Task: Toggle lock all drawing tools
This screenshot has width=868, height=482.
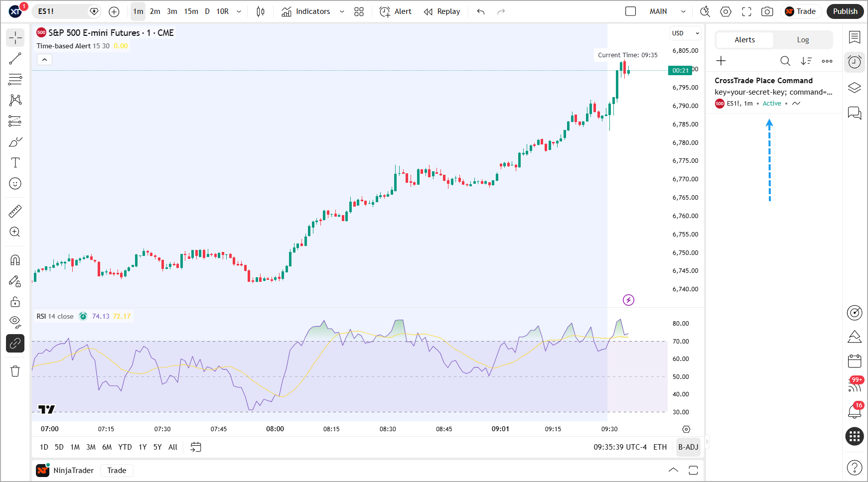Action: click(x=15, y=302)
